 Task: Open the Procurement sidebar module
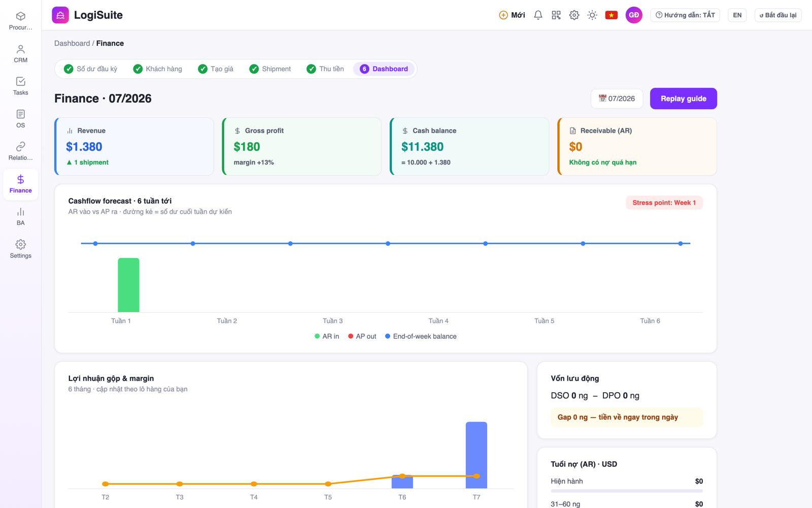pyautogui.click(x=20, y=21)
